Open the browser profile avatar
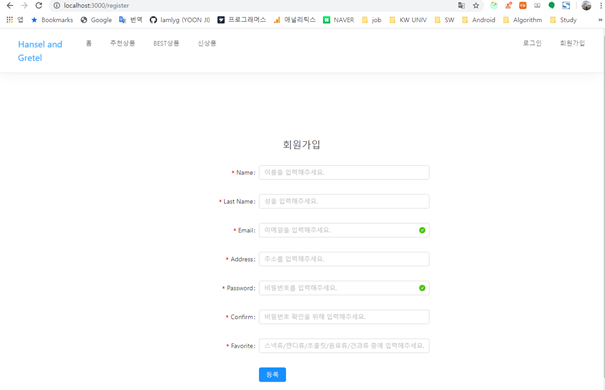The height and width of the screenshot is (390, 605). coord(586,5)
